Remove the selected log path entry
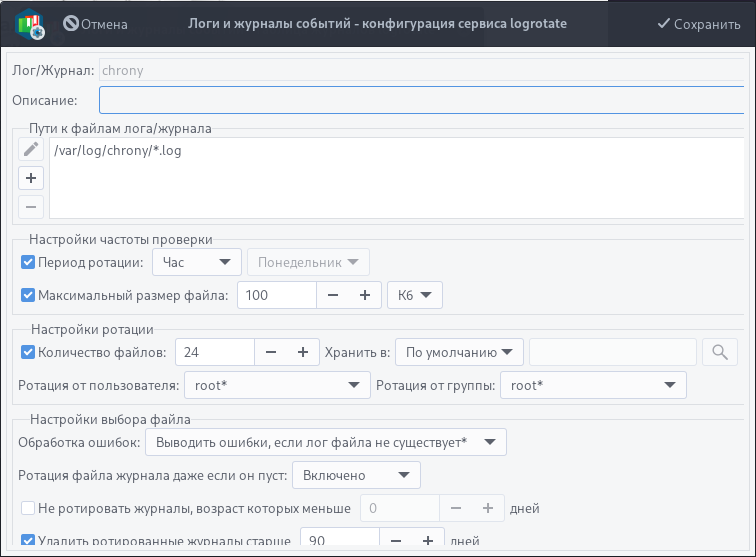Image resolution: width=756 pixels, height=557 pixels. [x=31, y=207]
